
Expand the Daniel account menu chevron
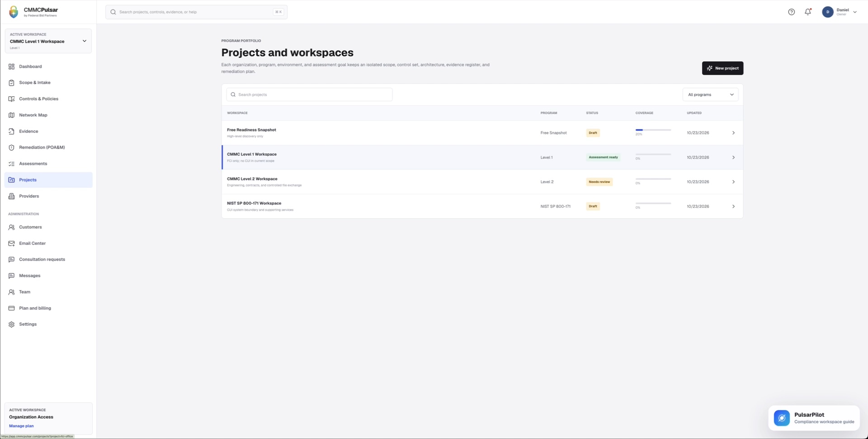[x=855, y=12]
